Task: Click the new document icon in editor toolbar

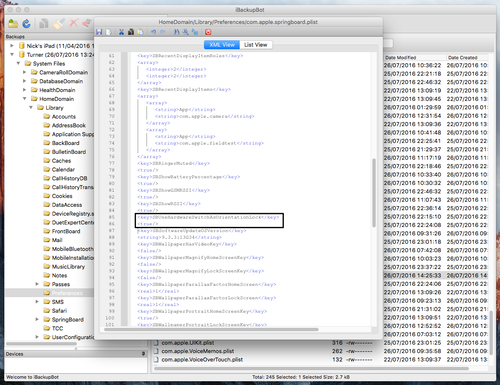Action: click(109, 32)
